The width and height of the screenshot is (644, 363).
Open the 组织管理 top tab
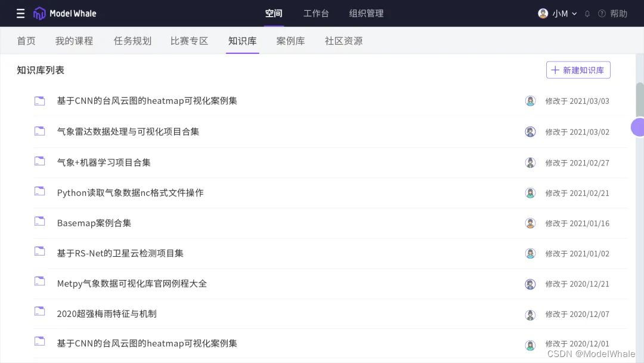tap(366, 14)
